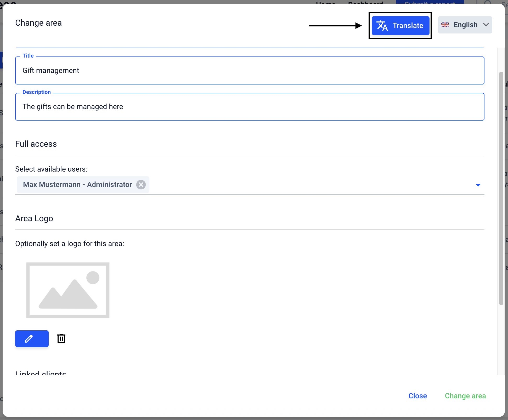Expand the available users dropdown arrow
Viewport: 508px width, 420px height.
click(x=478, y=185)
